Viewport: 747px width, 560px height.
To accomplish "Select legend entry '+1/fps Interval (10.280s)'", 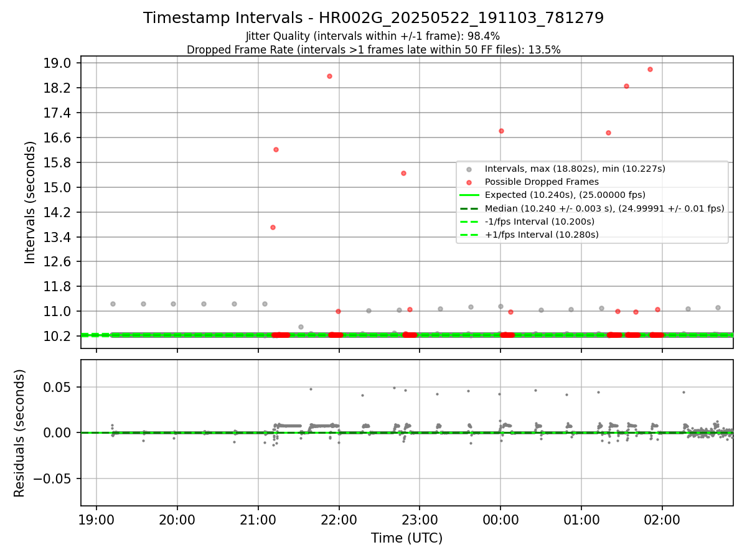I will [542, 235].
